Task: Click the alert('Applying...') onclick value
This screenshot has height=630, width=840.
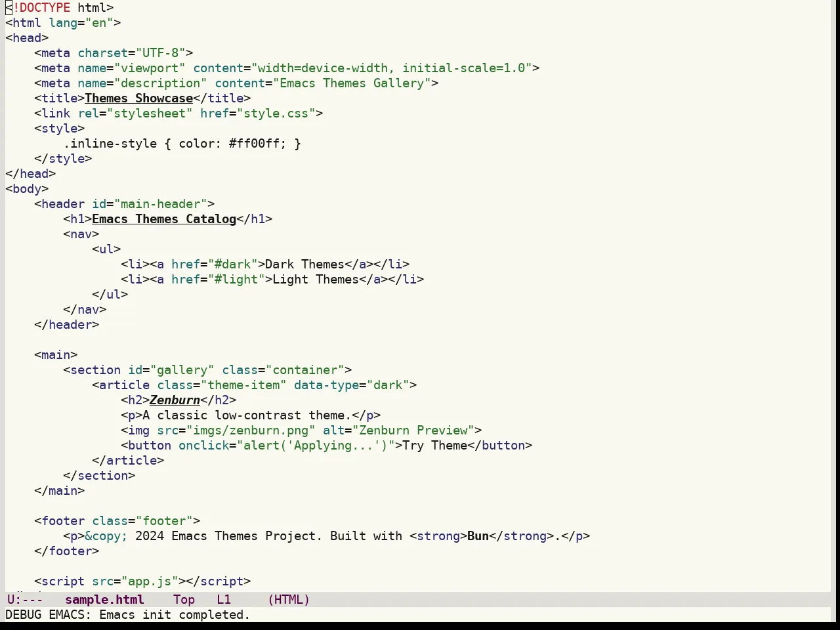Action: (316, 446)
